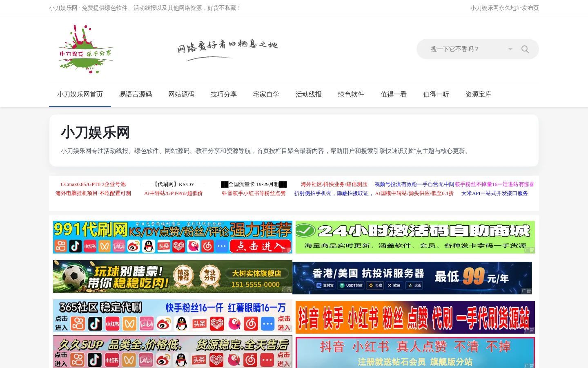Click the 小刀娱乐 paint-splash site logo
This screenshot has width=588, height=368.
click(85, 49)
